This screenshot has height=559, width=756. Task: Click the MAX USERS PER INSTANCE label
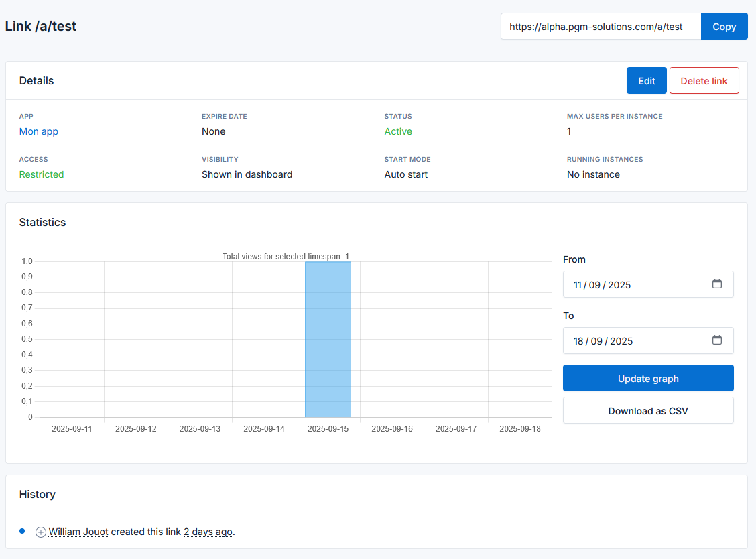(x=615, y=116)
